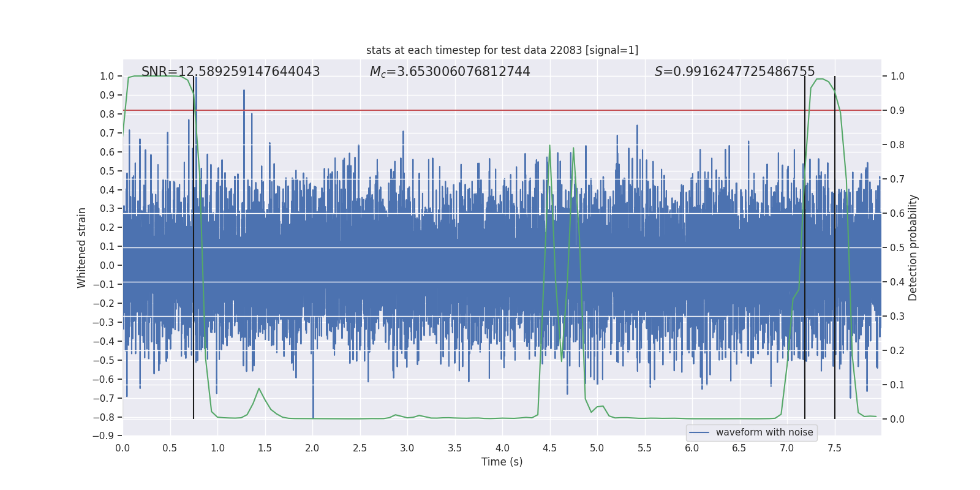The height and width of the screenshot is (490, 980).
Task: Click the x-axis tick label 5.0
Action: click(597, 448)
